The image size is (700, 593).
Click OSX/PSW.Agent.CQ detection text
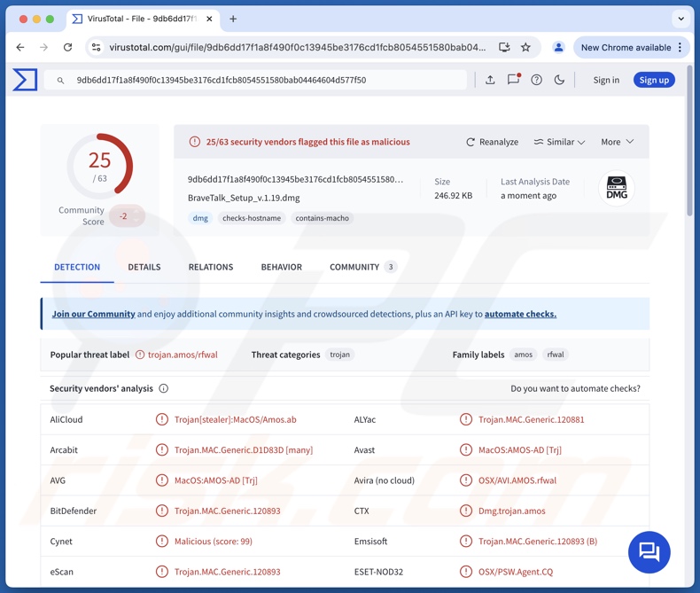tap(516, 572)
